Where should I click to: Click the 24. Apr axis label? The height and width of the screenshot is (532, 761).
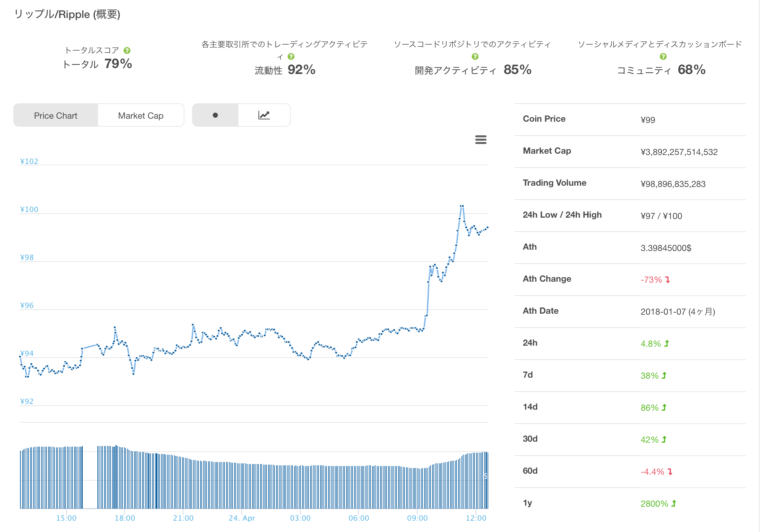coord(242,518)
